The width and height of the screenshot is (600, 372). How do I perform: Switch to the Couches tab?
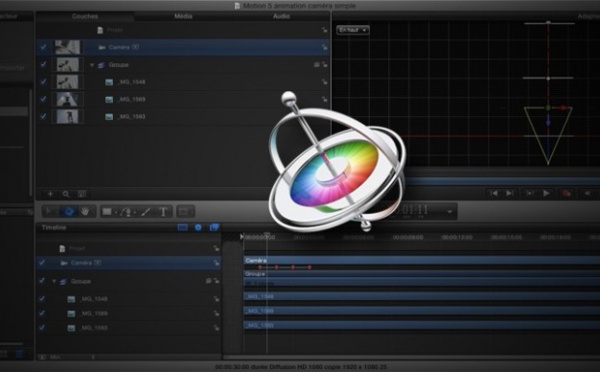tap(85, 16)
